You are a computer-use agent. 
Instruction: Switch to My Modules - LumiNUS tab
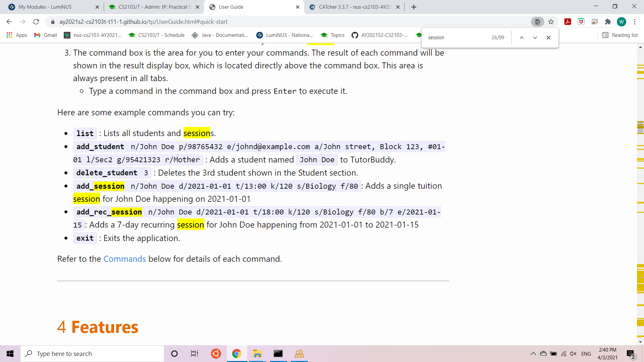tap(45, 7)
